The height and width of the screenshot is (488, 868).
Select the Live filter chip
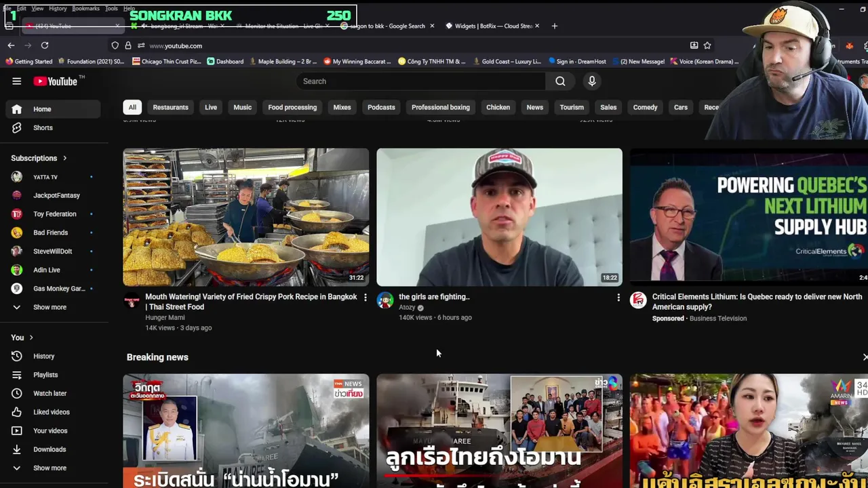[x=211, y=107]
